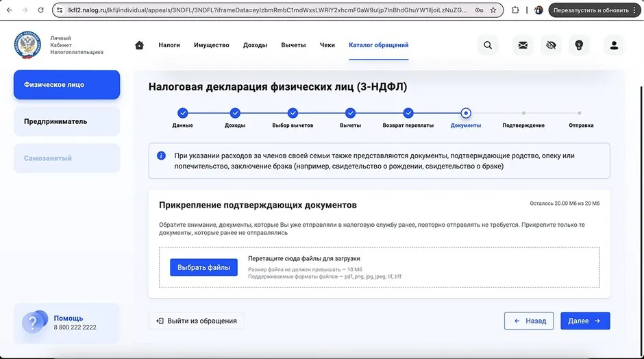
Task: Open search with the magnifier icon
Action: click(488, 45)
